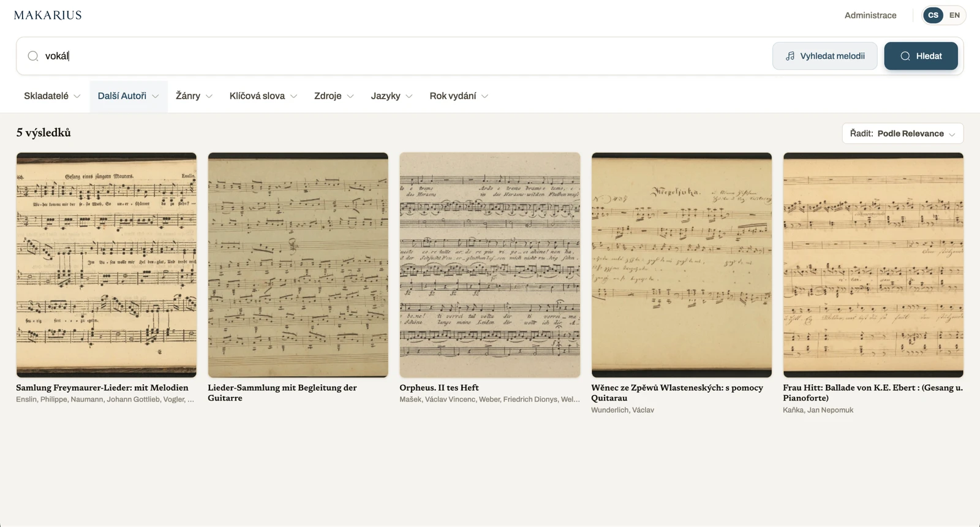980x527 pixels.
Task: Open the Administrace link
Action: coord(870,15)
